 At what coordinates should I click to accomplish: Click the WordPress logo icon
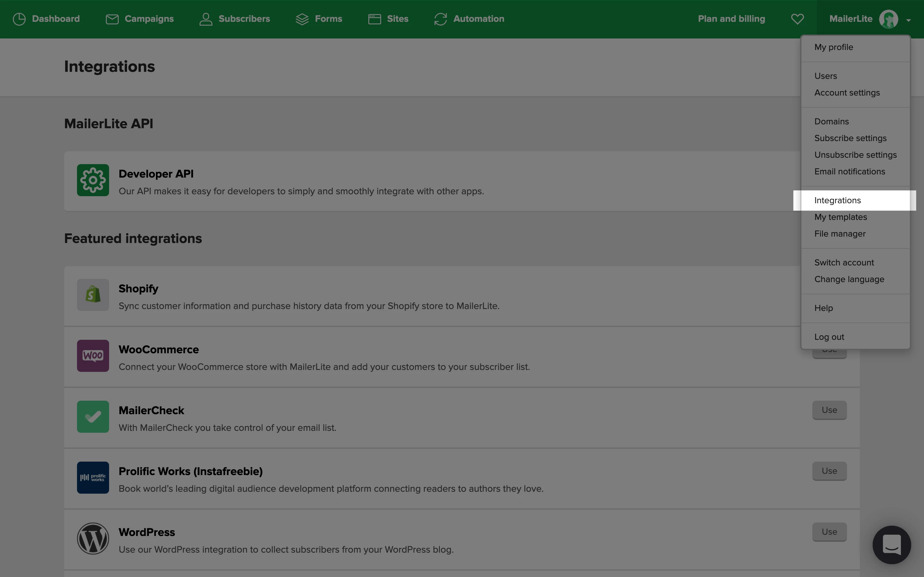tap(93, 539)
